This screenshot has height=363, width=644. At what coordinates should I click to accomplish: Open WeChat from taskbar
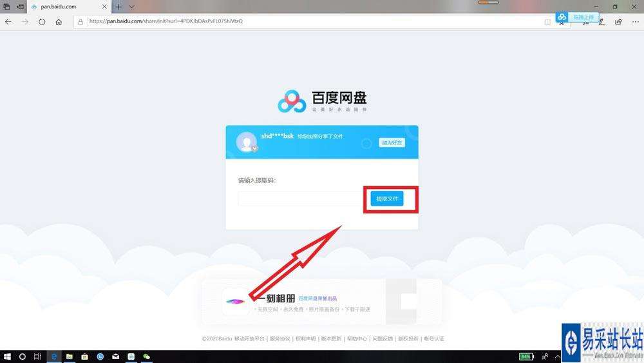point(146,357)
